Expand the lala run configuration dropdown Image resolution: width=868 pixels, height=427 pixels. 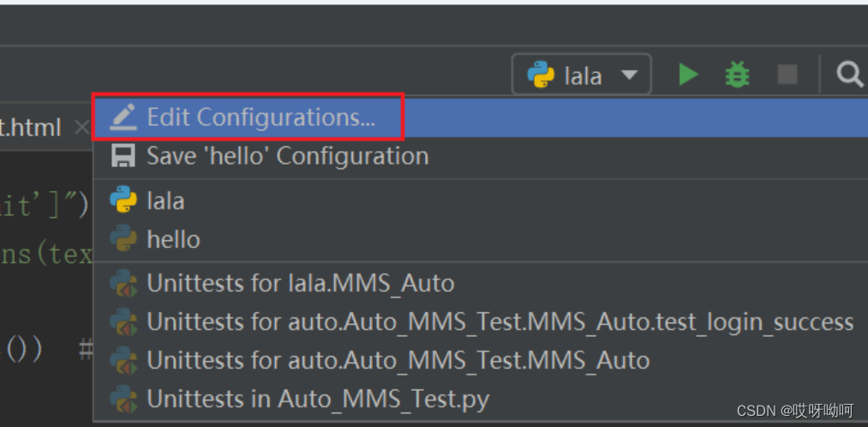click(x=583, y=75)
